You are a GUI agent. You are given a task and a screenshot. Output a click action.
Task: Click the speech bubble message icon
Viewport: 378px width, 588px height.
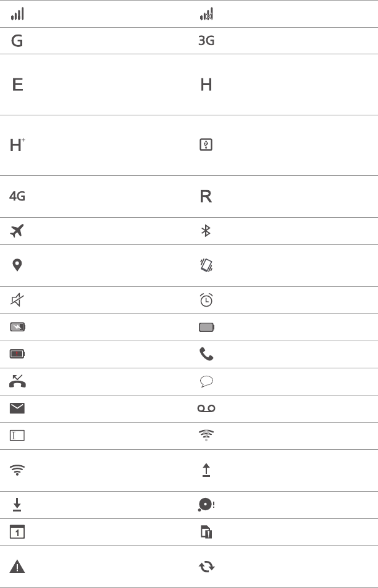[206, 381]
